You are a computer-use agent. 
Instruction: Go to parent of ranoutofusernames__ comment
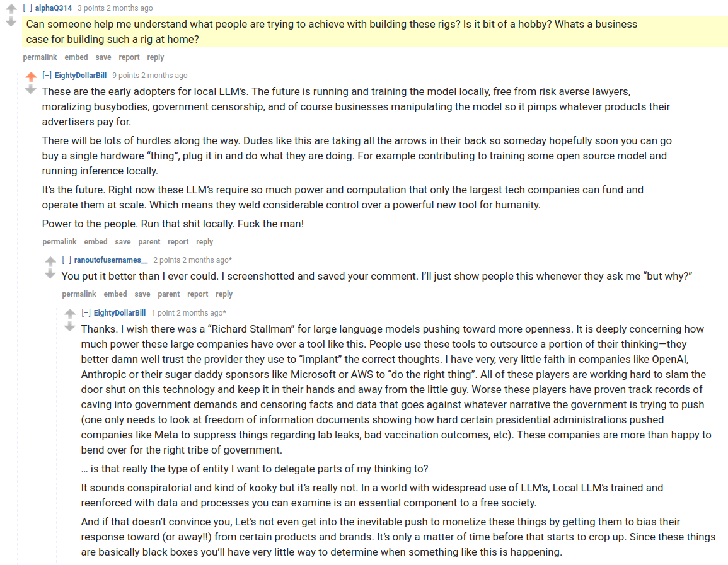[168, 294]
